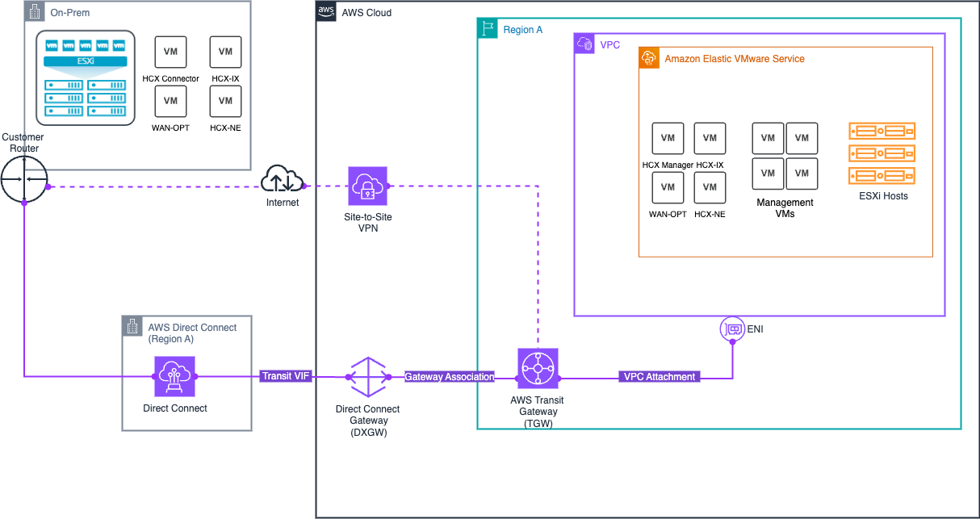This screenshot has width=980, height=519.
Task: Click the VPC shield icon
Action: [584, 44]
